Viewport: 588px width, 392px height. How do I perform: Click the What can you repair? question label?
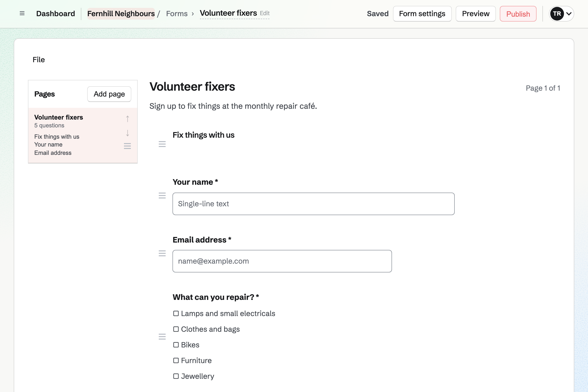[216, 297]
